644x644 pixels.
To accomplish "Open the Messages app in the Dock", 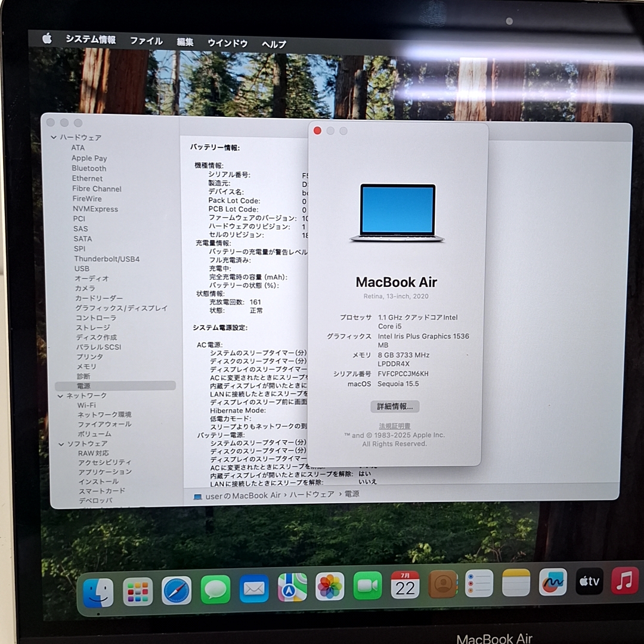I will 216,589.
